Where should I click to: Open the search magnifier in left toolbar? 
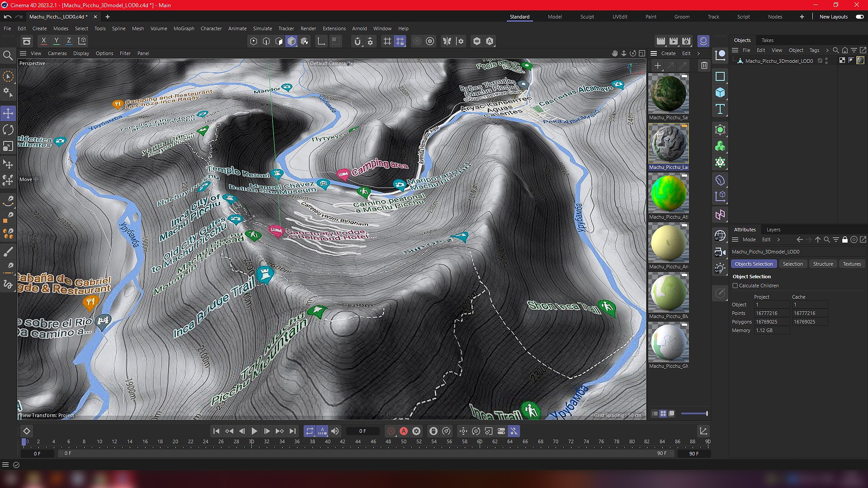[x=8, y=56]
